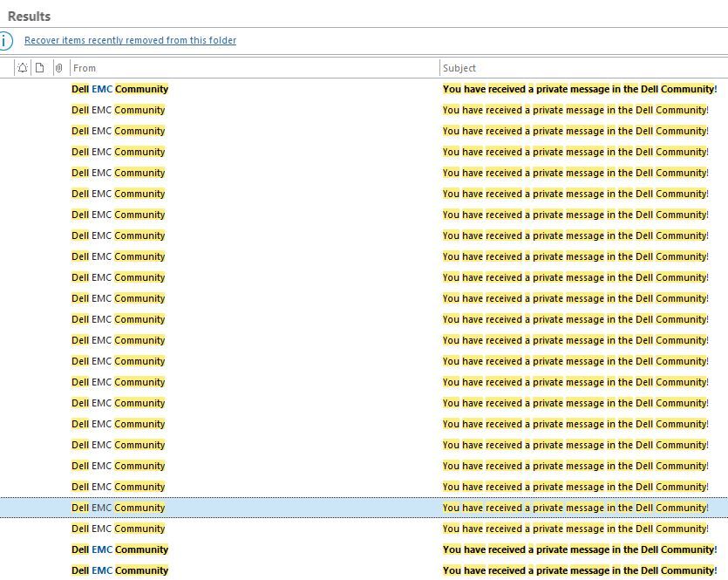Open 'Recover items recently removed from this folder'
This screenshot has height=580, width=728.
(130, 40)
